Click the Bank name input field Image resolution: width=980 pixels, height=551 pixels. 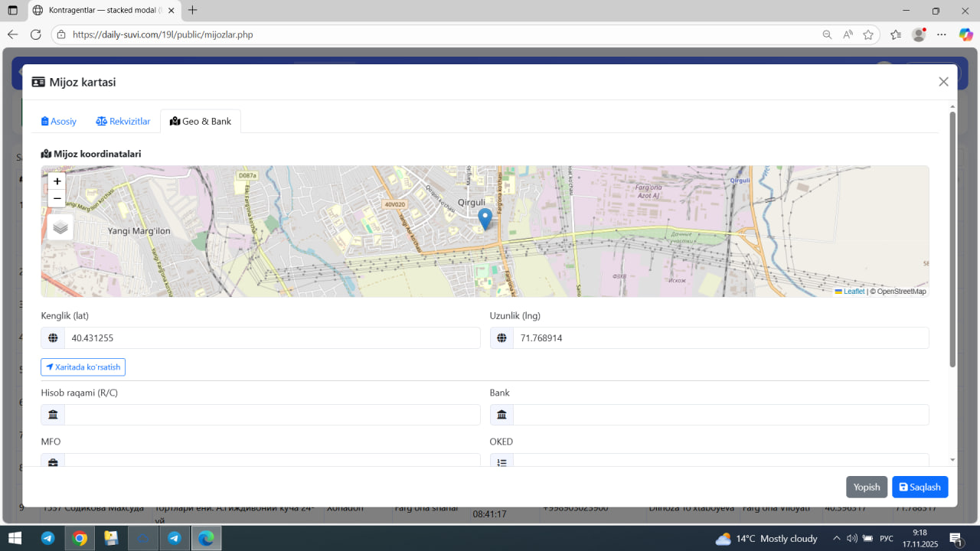point(720,415)
